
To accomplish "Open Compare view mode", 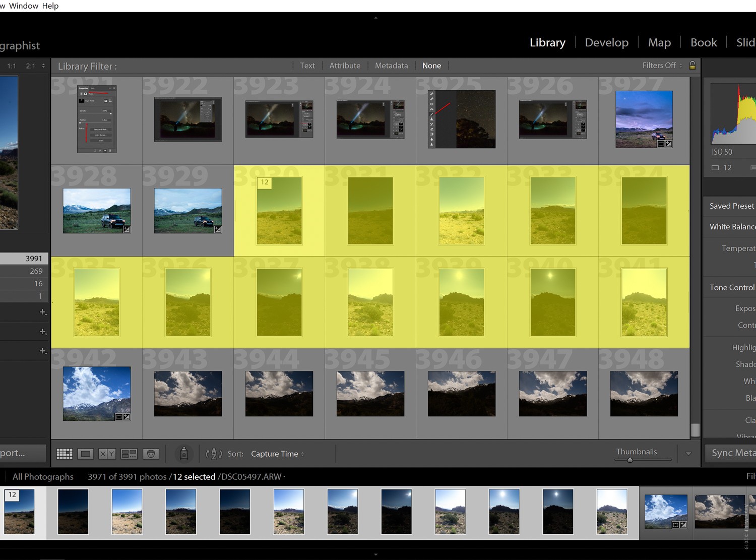I will click(x=106, y=453).
